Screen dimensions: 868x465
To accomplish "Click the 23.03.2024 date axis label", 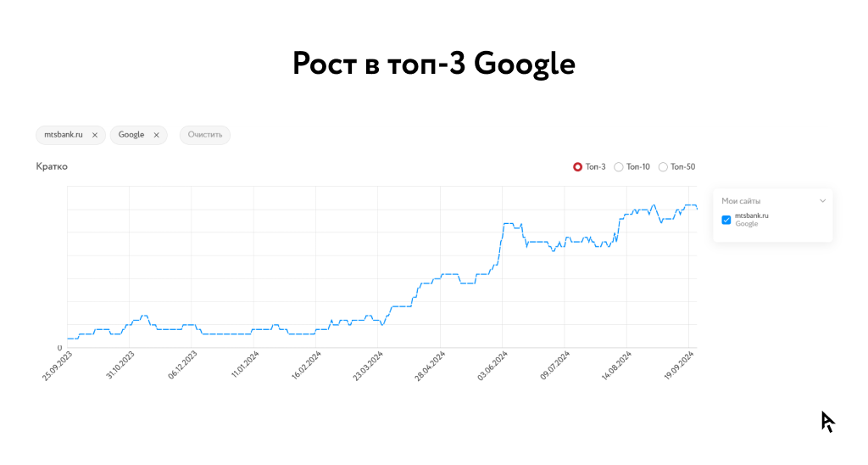I will 367,366.
